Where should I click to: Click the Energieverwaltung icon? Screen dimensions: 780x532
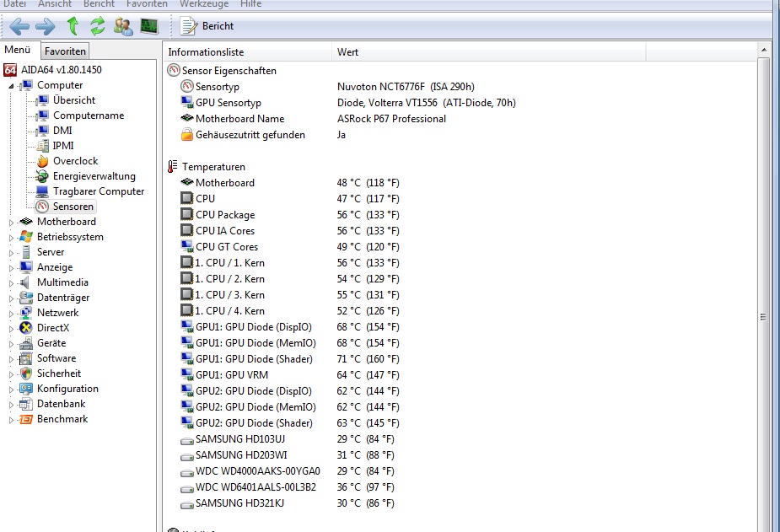[x=43, y=176]
